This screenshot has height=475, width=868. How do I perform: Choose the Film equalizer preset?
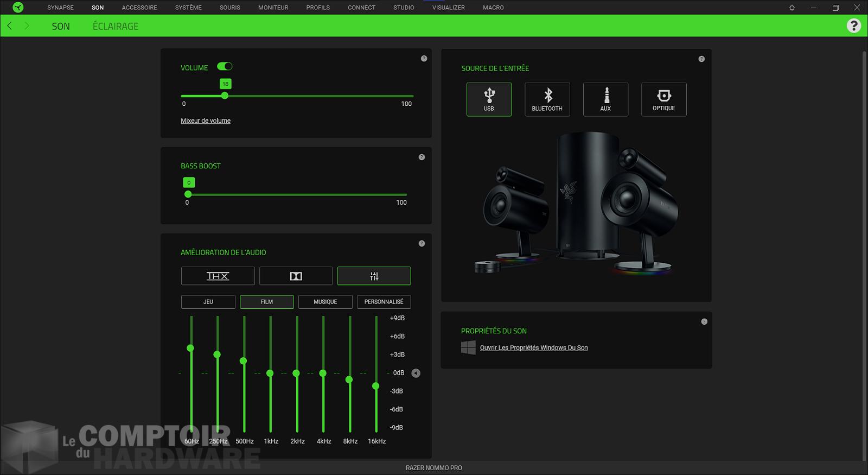pos(267,302)
